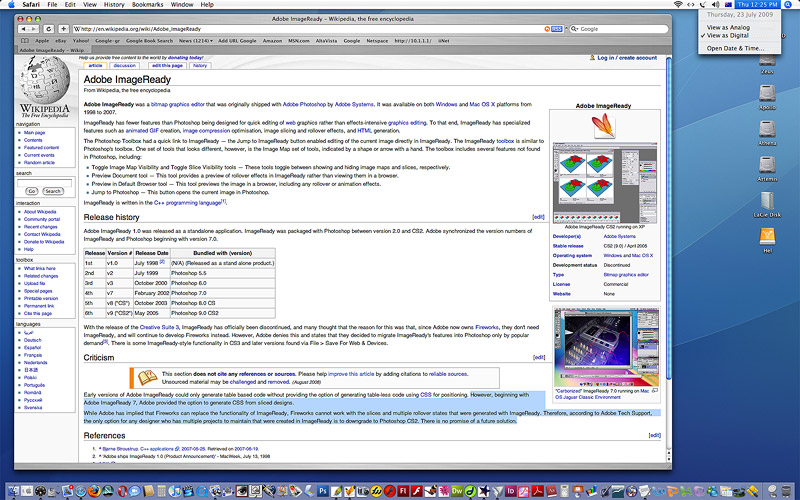Open InDesign (Id) icon in dock
Viewport: 800px width, 500px height.
click(x=511, y=491)
